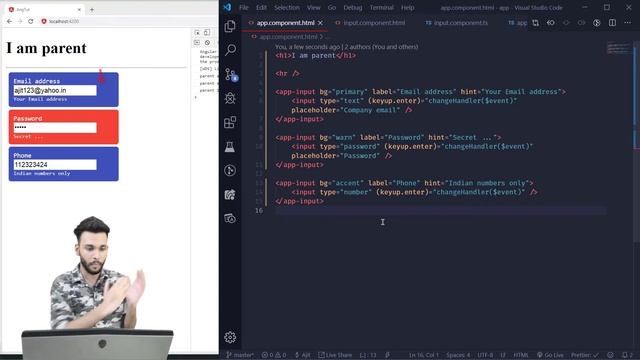Click Ajit user in status bar
Screen dimensions: 640x360
click(302, 355)
